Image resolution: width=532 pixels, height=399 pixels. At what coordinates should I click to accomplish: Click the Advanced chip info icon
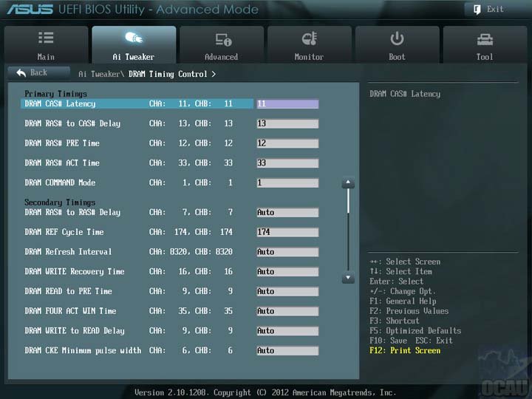tap(223, 39)
